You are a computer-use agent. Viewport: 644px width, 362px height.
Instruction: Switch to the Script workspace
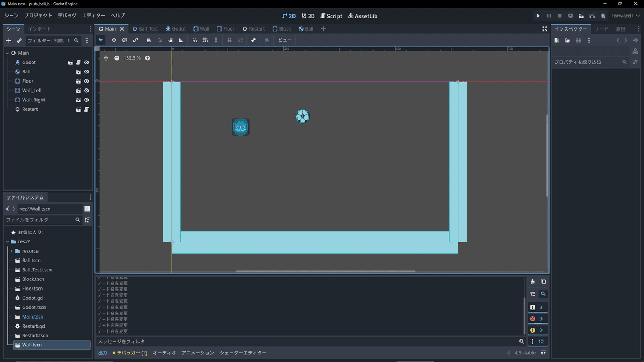tap(331, 16)
